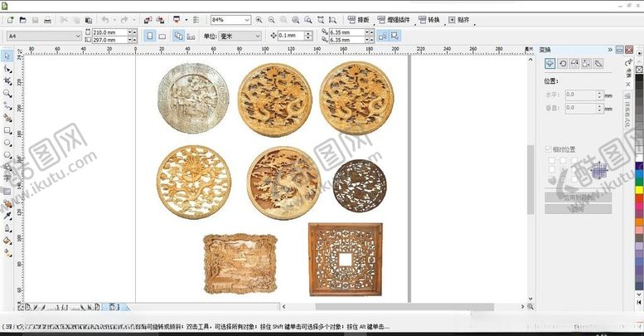
Task: Click the Zoom In magnifier icon
Action: (x=259, y=19)
